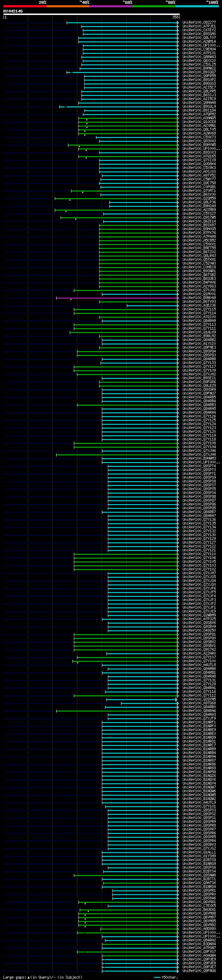Open the UniRef100_Q9SPT4 hit

[x=199, y=465]
